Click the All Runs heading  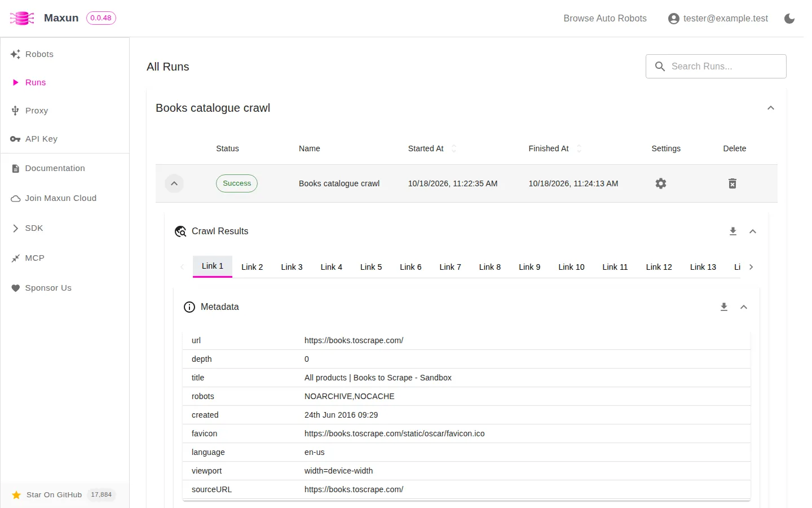168,67
